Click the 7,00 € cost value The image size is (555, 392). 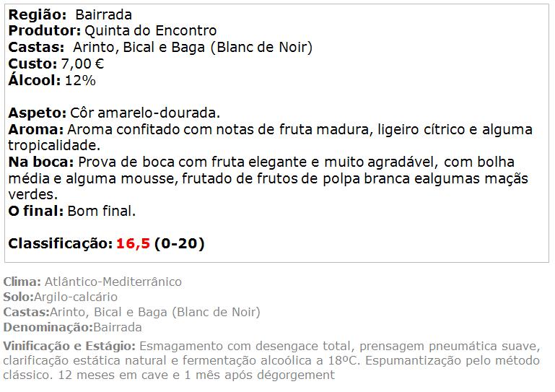click(x=82, y=64)
